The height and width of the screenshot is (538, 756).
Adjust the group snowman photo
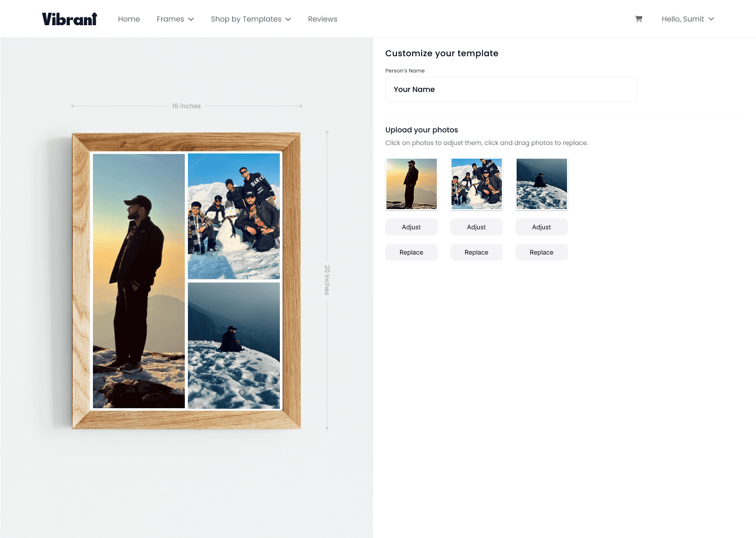[x=476, y=227]
